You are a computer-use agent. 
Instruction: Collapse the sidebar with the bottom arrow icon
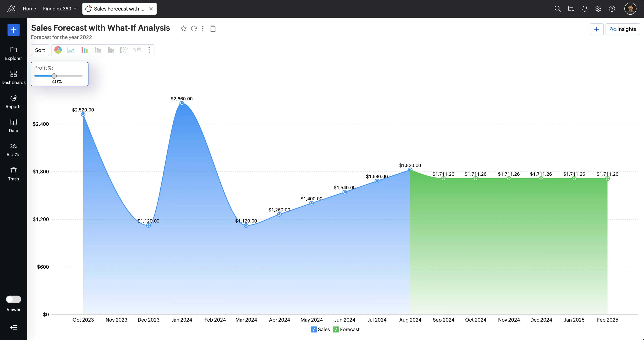pyautogui.click(x=14, y=328)
